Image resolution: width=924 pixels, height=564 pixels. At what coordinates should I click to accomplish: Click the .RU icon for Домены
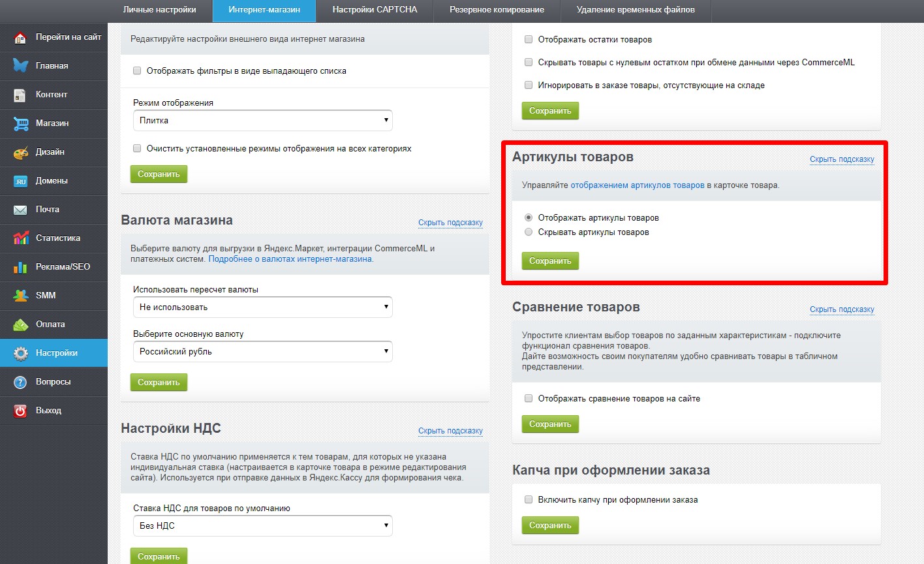(x=21, y=181)
